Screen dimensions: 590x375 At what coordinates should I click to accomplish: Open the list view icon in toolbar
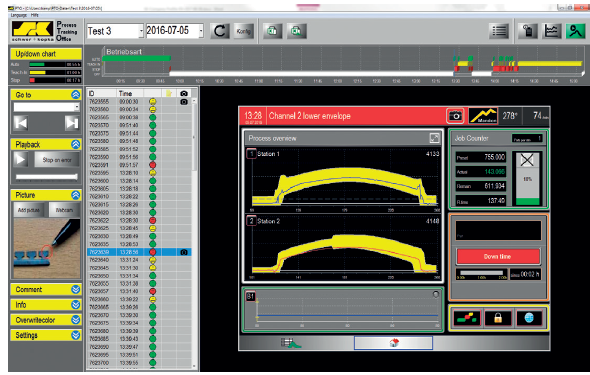point(499,31)
